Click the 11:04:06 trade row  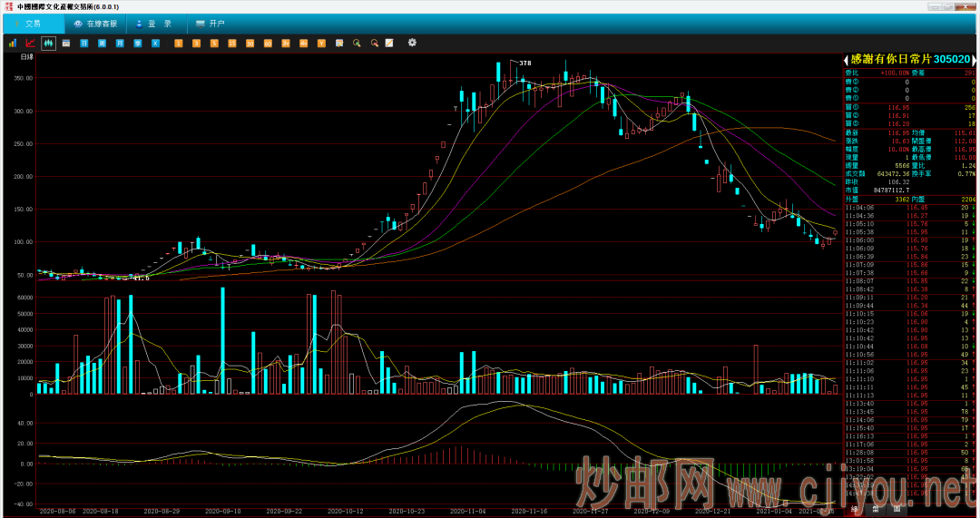point(910,208)
